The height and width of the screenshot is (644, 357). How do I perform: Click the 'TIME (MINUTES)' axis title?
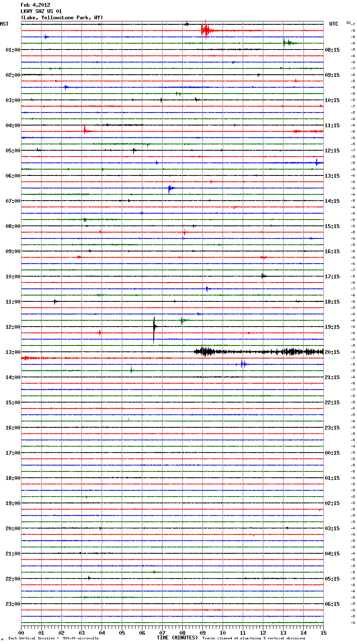click(177, 638)
